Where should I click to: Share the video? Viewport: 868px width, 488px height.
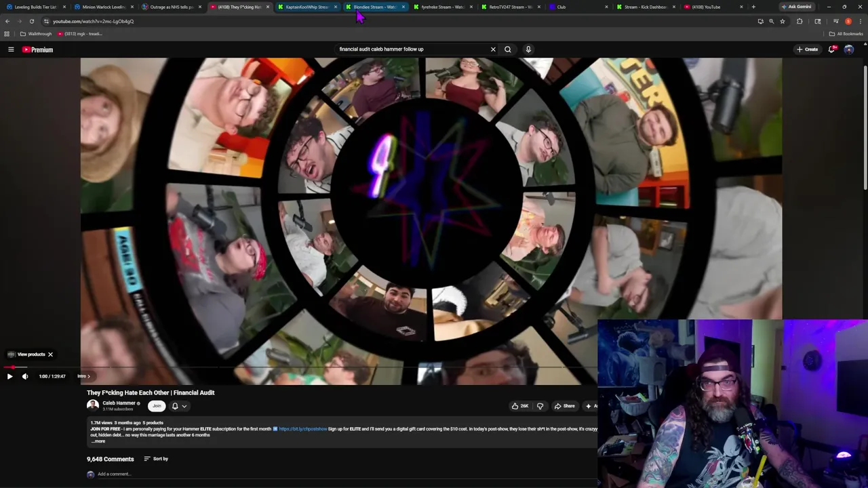click(564, 406)
